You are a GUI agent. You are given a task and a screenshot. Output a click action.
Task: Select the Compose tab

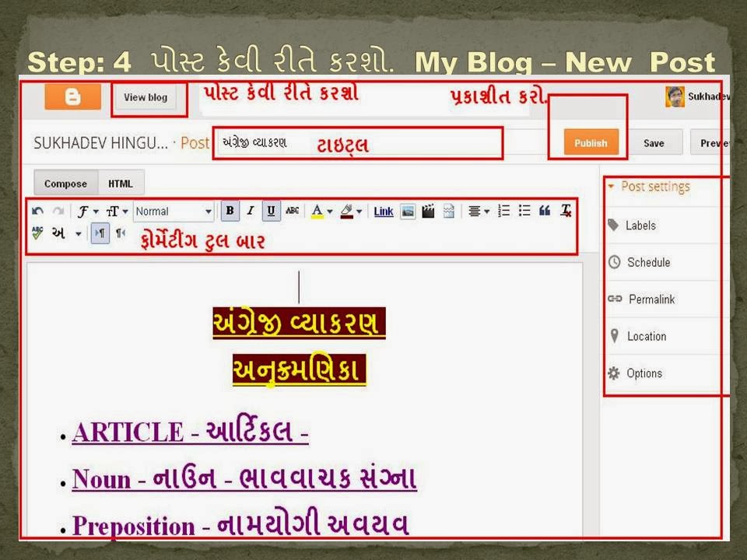[65, 184]
